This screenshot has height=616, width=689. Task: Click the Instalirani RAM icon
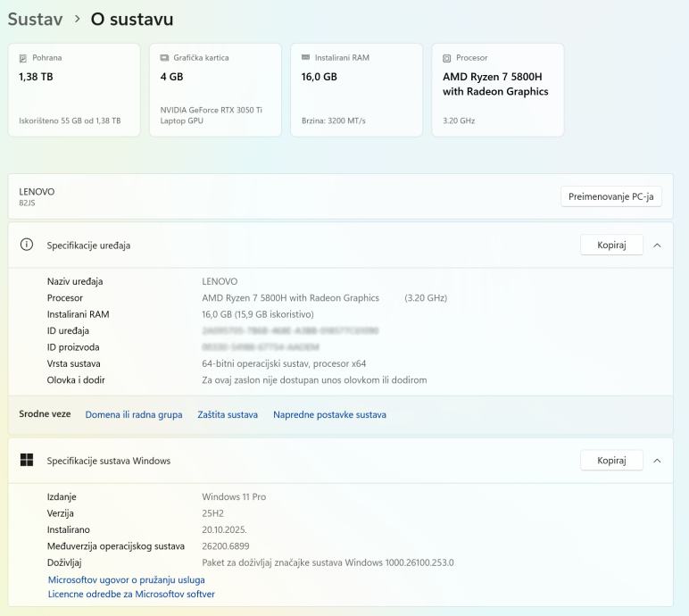pos(306,58)
